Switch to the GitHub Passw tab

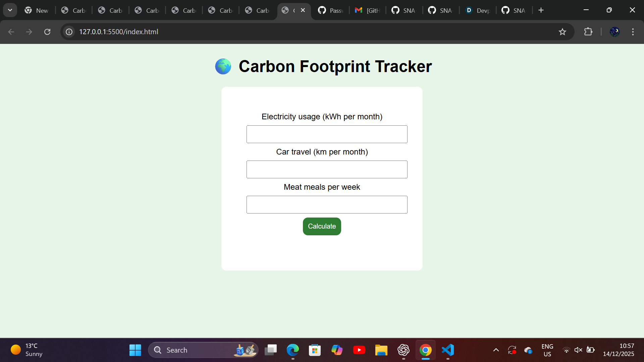tap(331, 10)
